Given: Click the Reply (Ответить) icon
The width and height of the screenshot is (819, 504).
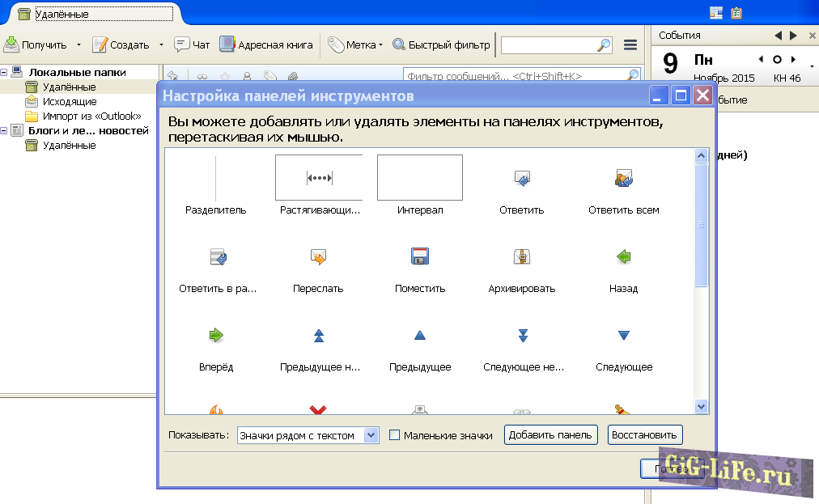Looking at the screenshot, I should [521, 179].
